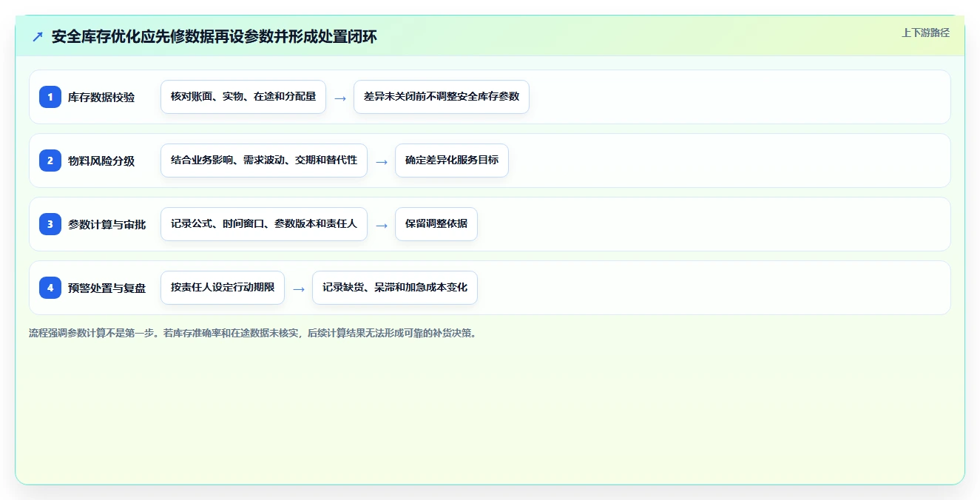This screenshot has width=980, height=500.
Task: Click the 预警处置与复盘 step label
Action: pos(107,288)
